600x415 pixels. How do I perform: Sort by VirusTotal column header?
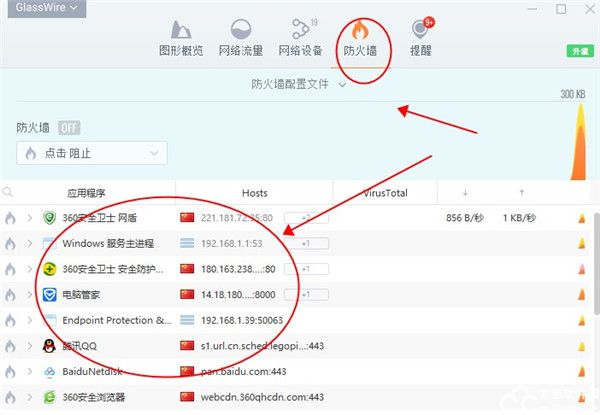[x=385, y=193]
